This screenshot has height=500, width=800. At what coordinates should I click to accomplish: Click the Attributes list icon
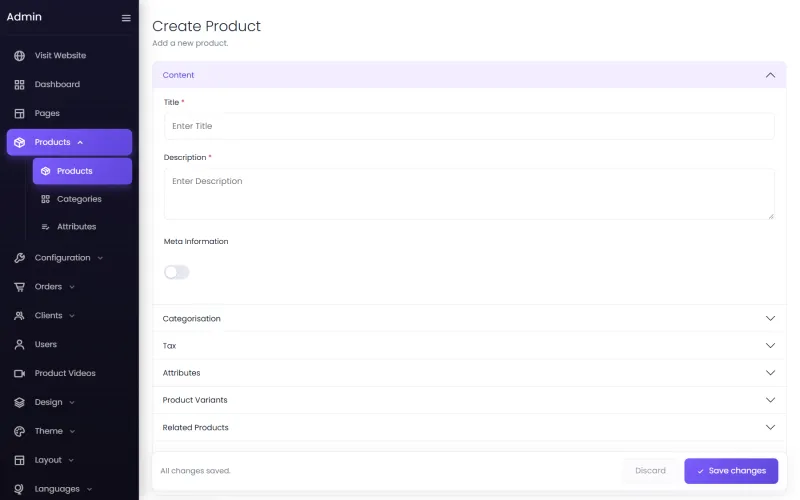[45, 227]
